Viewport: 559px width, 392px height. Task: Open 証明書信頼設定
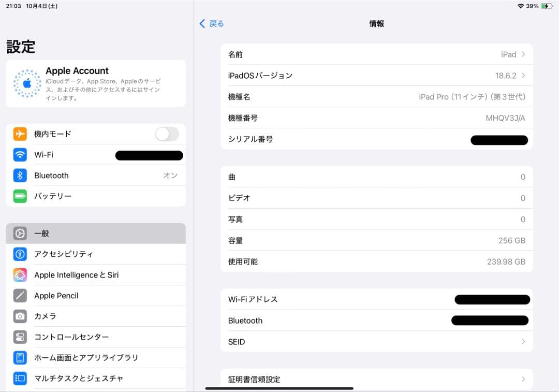pyautogui.click(x=377, y=379)
